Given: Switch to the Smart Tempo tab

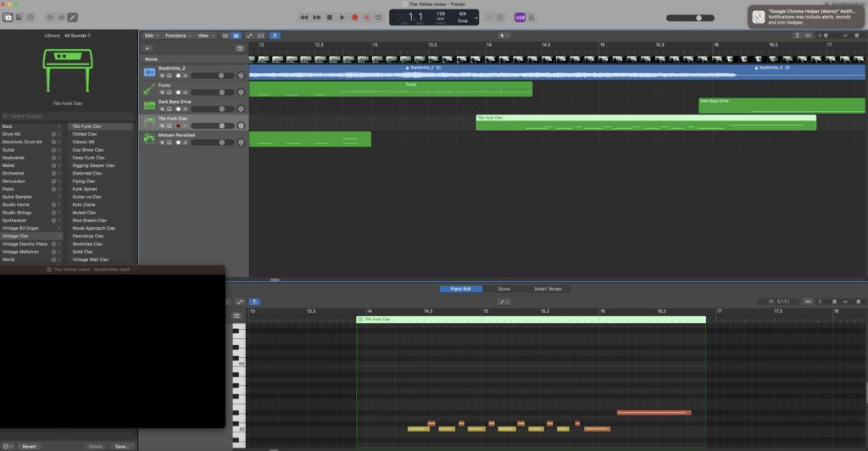Looking at the screenshot, I should (548, 289).
